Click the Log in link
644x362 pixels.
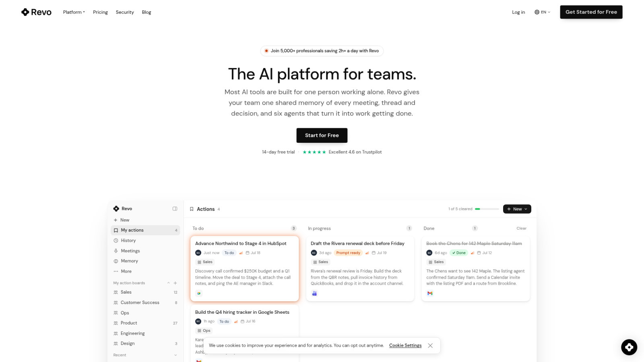pos(518,12)
